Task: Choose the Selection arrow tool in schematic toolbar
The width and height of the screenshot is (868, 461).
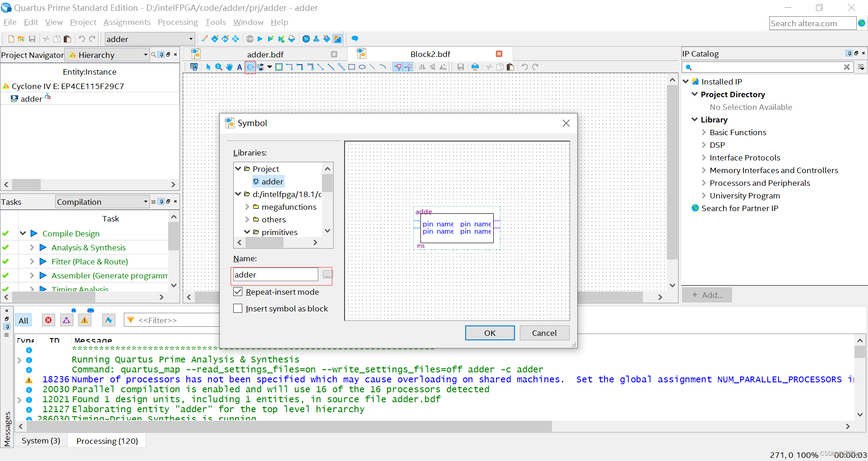Action: 208,67
